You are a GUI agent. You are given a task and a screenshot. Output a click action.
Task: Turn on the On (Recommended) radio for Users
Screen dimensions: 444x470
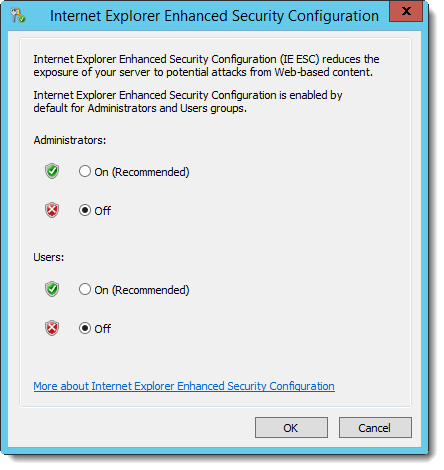[85, 289]
